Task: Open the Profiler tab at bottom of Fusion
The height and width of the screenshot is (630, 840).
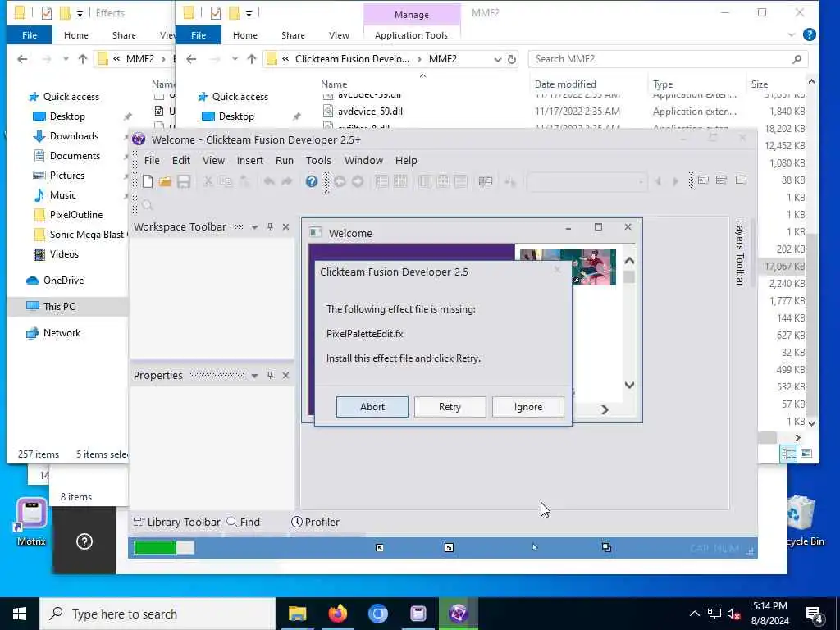Action: coord(316,522)
